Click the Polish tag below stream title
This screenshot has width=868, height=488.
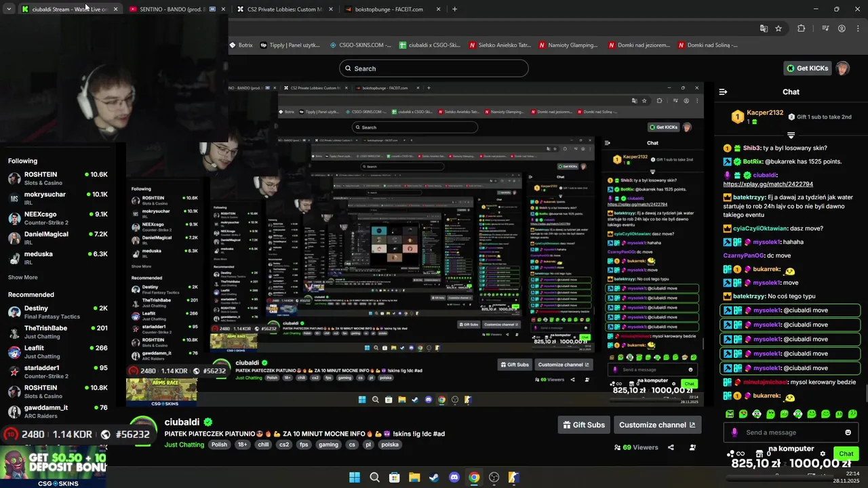(219, 445)
